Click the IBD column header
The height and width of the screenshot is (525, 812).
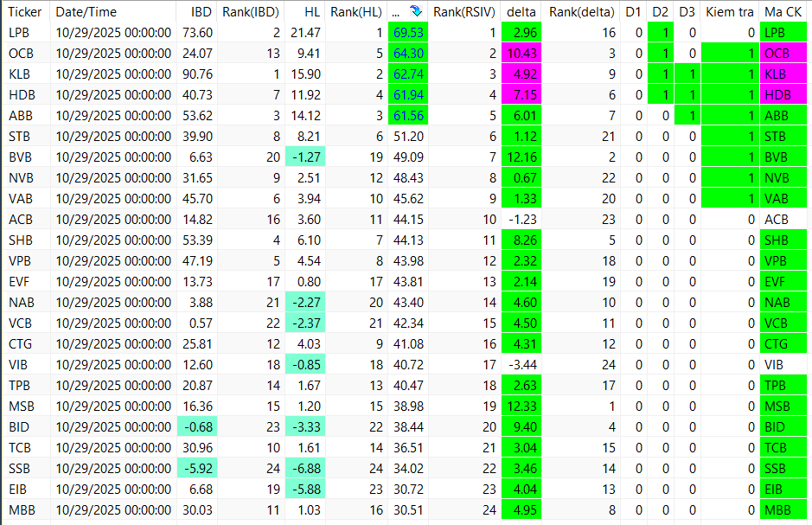pyautogui.click(x=201, y=11)
